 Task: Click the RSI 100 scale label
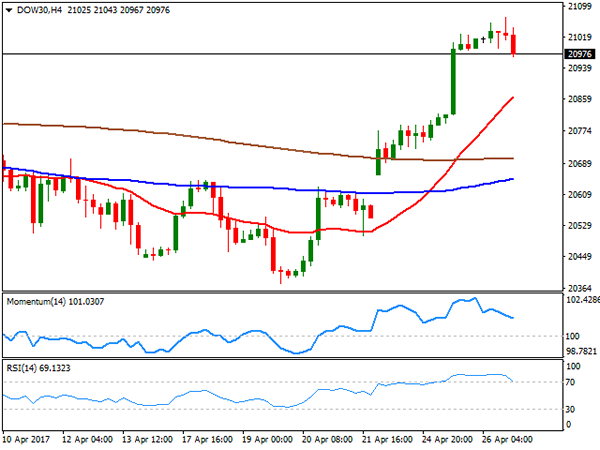573,366
